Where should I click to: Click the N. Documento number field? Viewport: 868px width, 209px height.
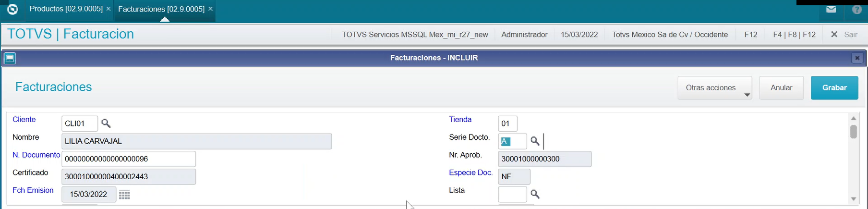[129, 159]
